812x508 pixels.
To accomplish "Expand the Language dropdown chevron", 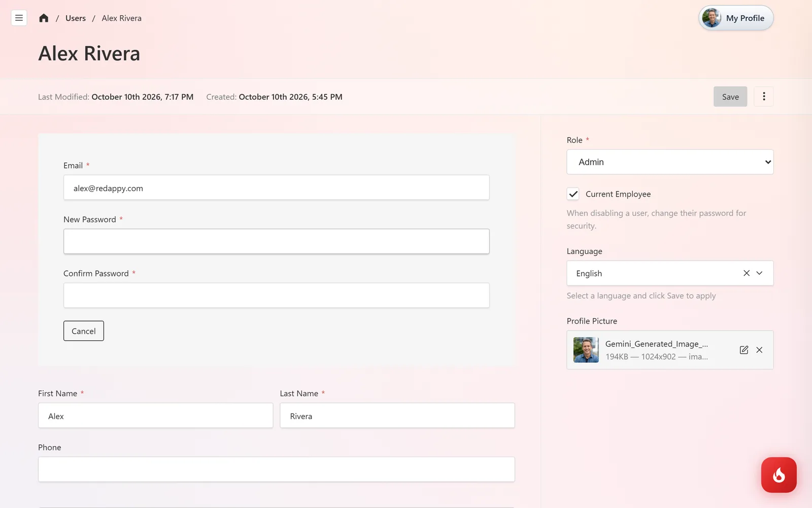I will [760, 273].
